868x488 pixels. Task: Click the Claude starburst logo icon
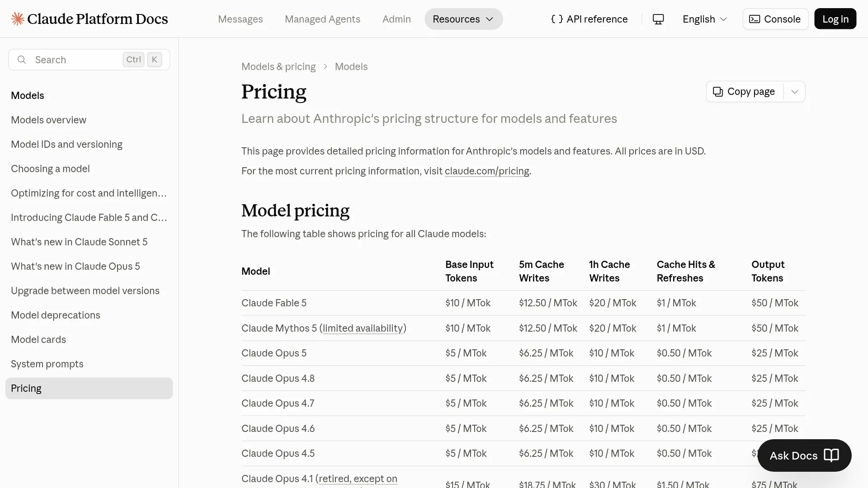[18, 19]
